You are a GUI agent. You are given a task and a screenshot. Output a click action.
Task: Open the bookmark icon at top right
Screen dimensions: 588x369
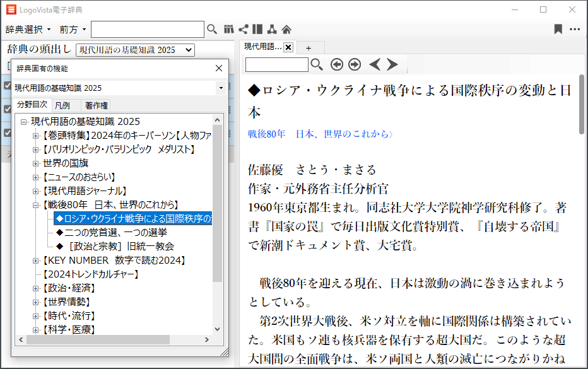[558, 29]
